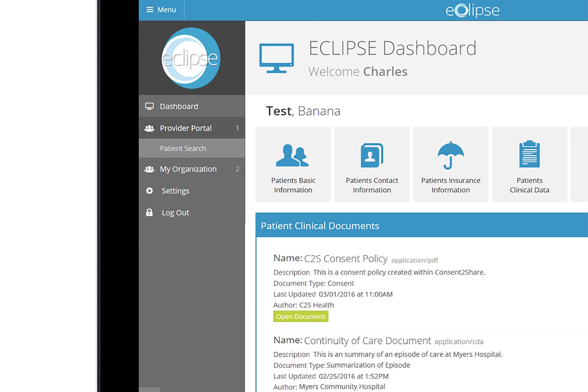Select Log Out in the sidebar
The image size is (588, 392).
click(x=192, y=212)
